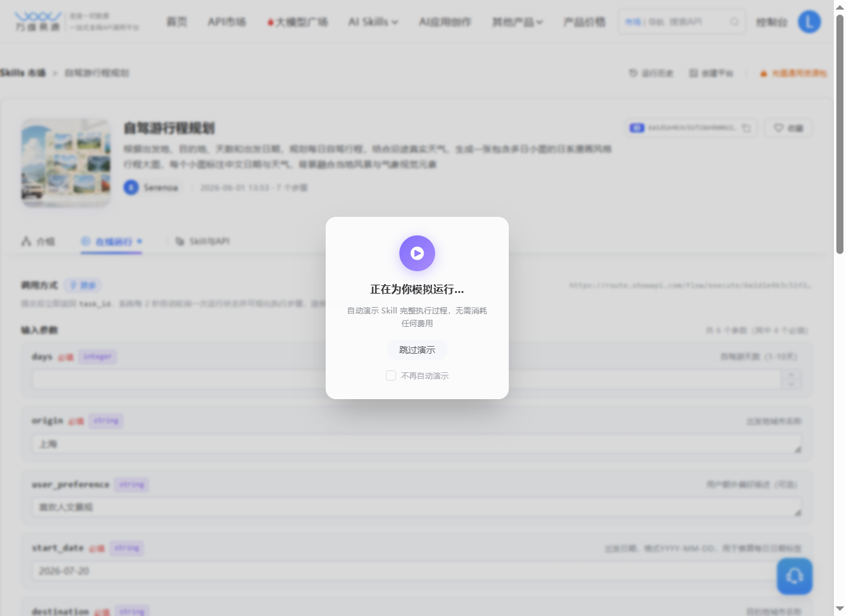Click the page vertical scrollbar thumb

click(x=840, y=134)
